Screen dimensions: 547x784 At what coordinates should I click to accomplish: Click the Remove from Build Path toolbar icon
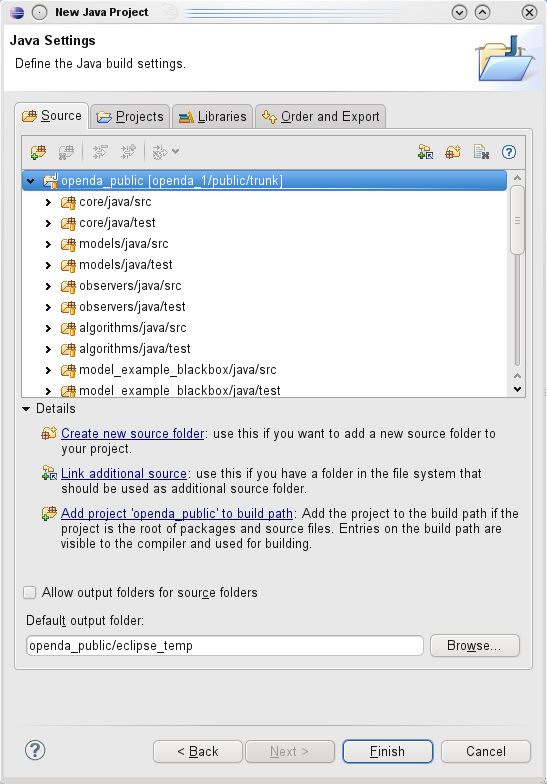[x=66, y=152]
